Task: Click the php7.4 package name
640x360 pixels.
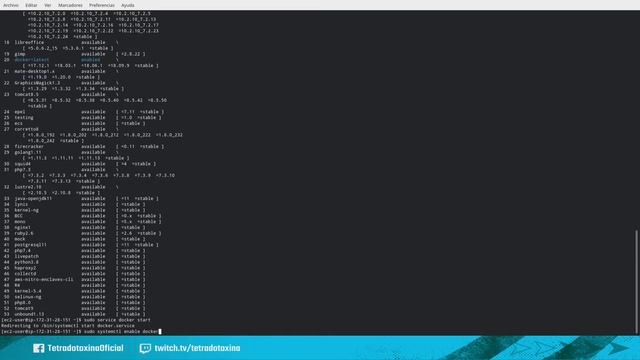Action: (x=22, y=251)
